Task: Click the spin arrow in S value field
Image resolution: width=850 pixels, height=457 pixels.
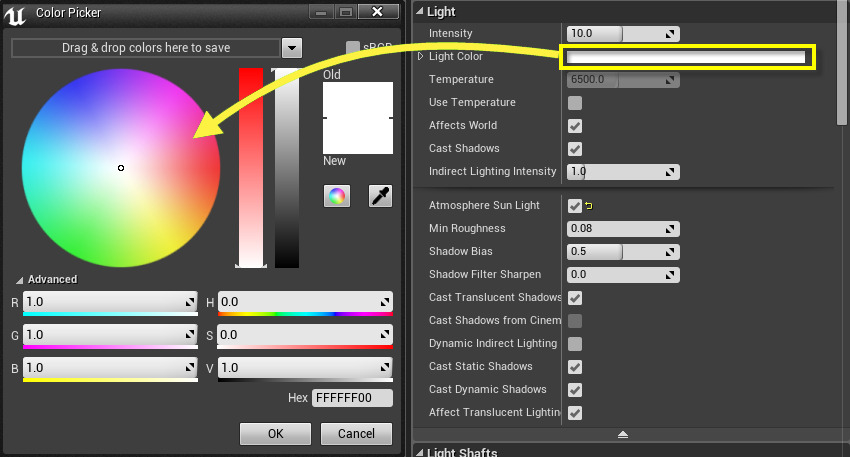Action: 385,335
